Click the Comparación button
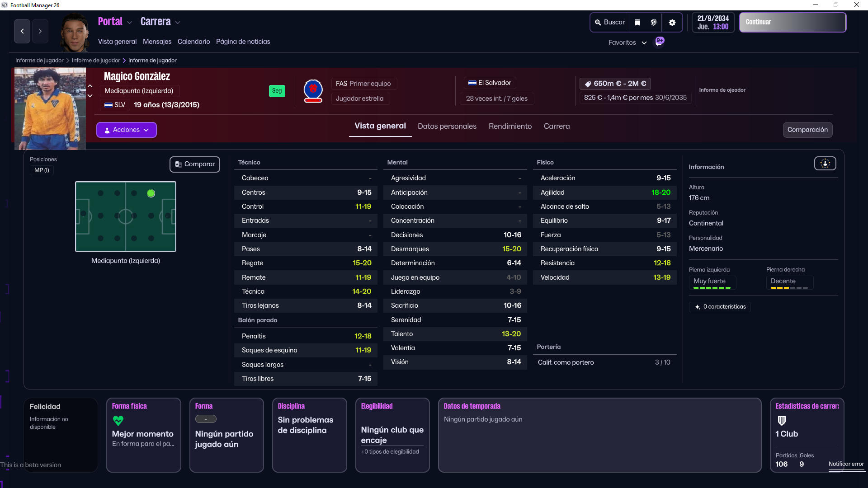 pos(807,130)
